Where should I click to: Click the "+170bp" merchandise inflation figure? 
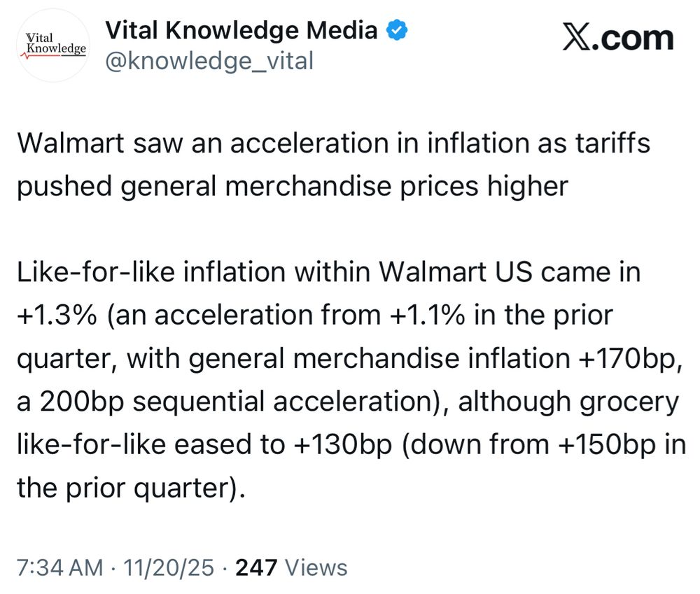pos(630,359)
